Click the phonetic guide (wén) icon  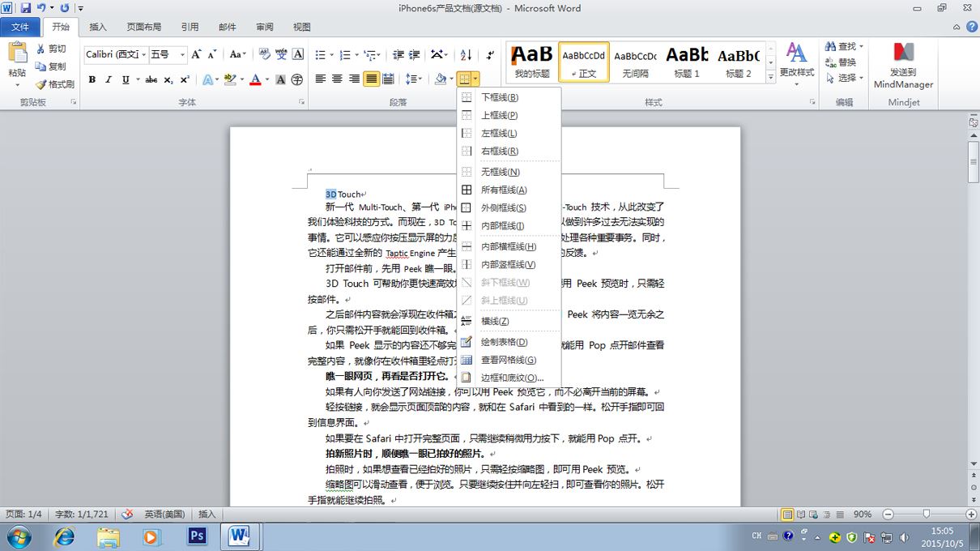pyautogui.click(x=281, y=54)
